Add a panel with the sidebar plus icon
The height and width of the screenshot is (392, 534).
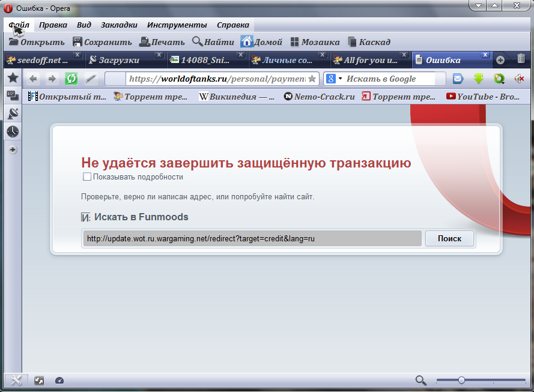point(13,149)
